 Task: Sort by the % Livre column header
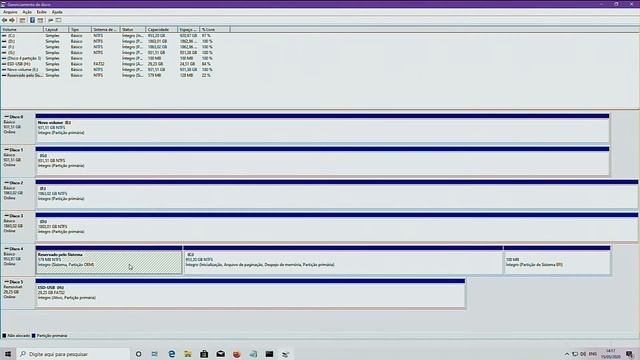215,29
